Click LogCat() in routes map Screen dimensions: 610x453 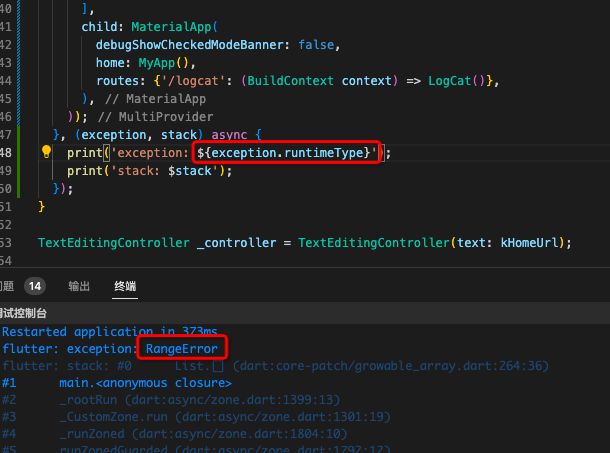pos(456,81)
